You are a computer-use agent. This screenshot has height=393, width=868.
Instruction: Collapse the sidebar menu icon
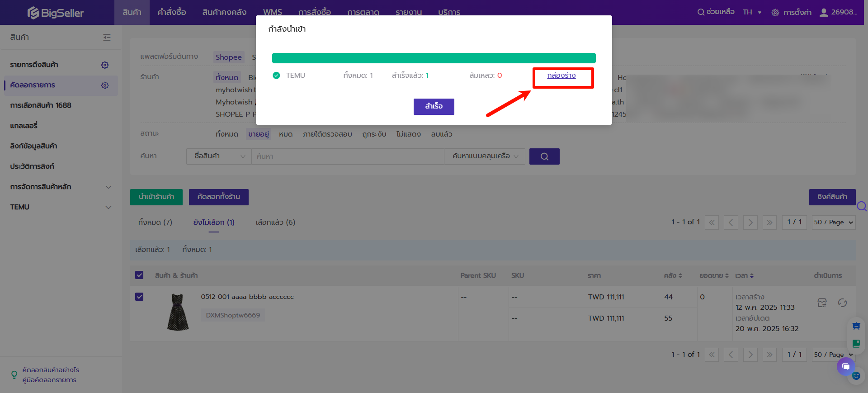107,38
